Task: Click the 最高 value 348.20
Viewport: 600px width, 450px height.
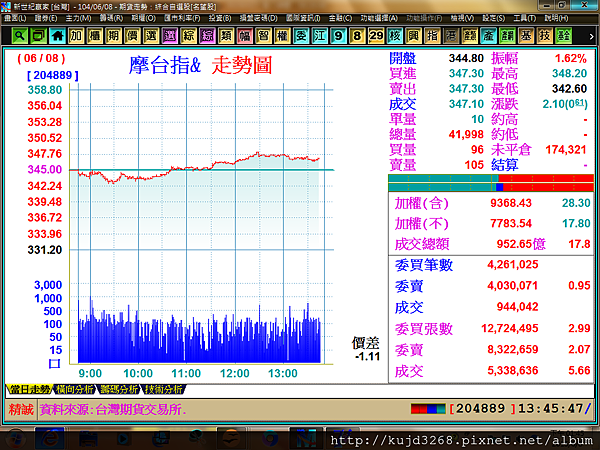Action: pos(569,73)
